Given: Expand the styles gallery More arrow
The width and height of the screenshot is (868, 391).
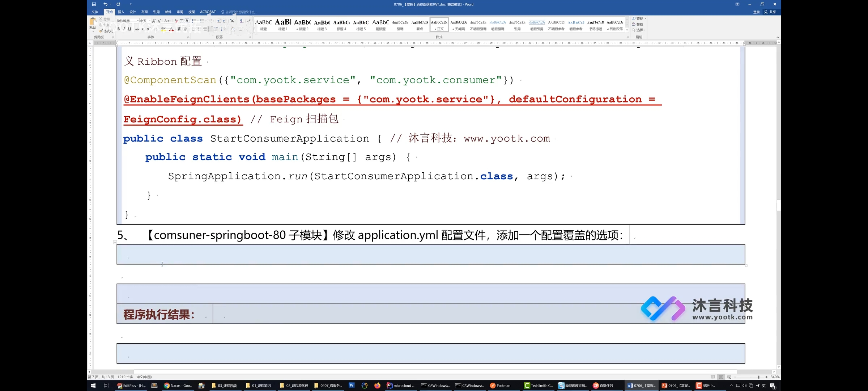Looking at the screenshot, I should (x=627, y=30).
